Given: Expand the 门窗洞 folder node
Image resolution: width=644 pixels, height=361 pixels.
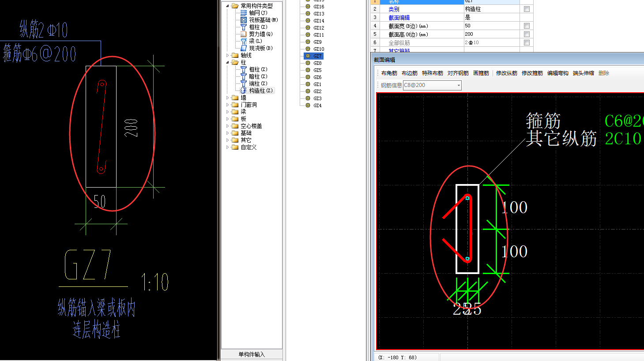Looking at the screenshot, I should pyautogui.click(x=228, y=105).
